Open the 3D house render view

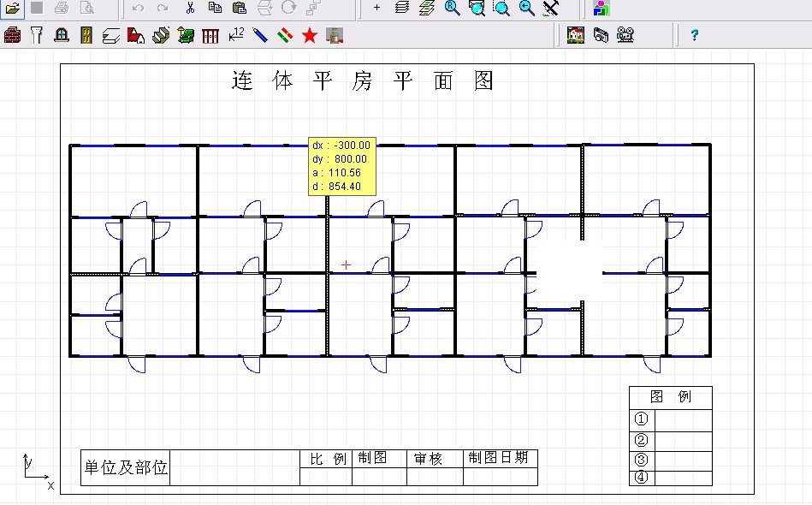pyautogui.click(x=575, y=35)
